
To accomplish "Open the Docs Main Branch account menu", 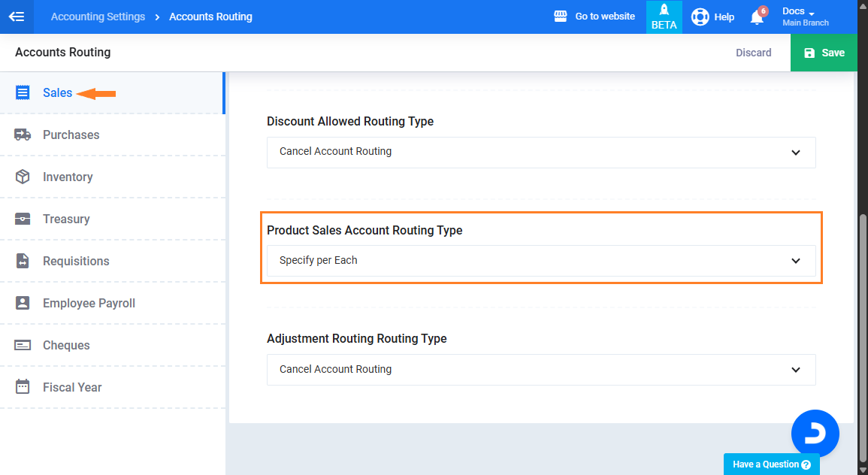I will pyautogui.click(x=805, y=17).
